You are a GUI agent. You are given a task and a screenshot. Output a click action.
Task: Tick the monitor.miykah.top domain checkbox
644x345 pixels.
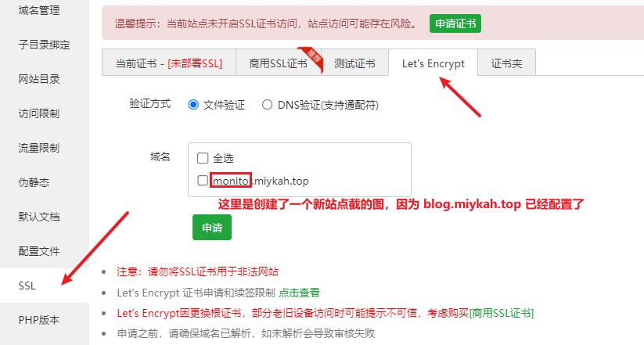(203, 180)
